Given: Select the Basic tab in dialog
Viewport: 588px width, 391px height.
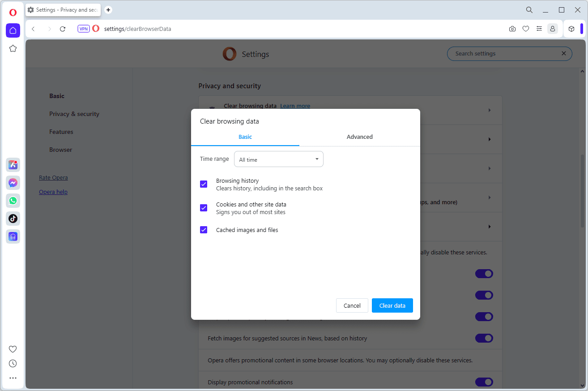Looking at the screenshot, I should 245,137.
